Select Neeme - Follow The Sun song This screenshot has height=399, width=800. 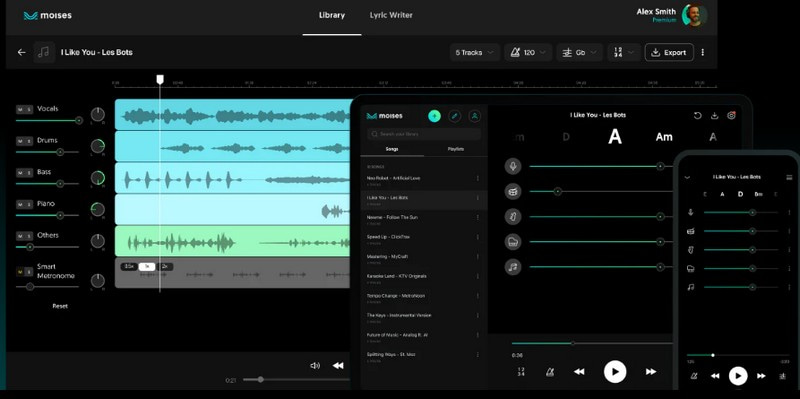click(423, 219)
